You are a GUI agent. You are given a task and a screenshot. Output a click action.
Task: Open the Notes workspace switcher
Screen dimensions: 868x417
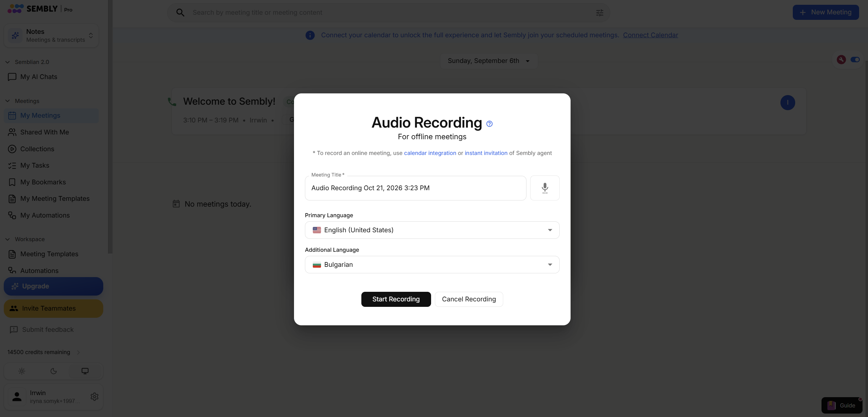51,36
